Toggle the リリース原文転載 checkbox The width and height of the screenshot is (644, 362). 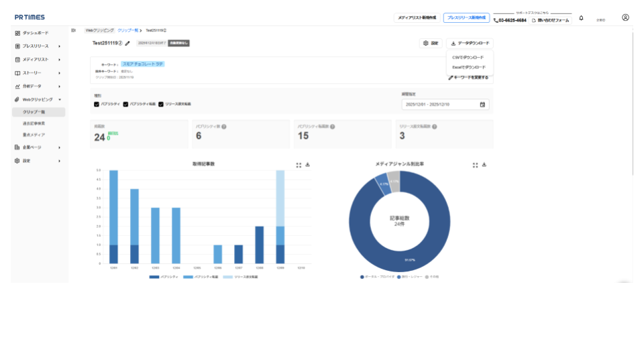tap(161, 105)
